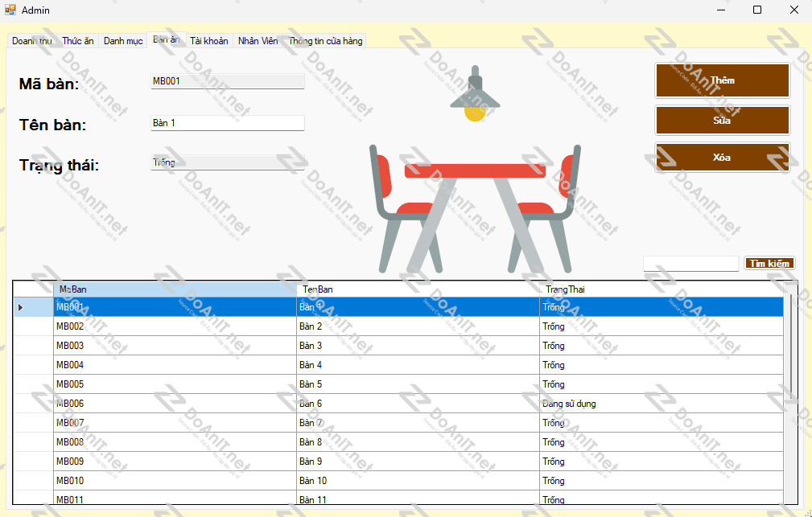Focus the search text box

coord(690,264)
